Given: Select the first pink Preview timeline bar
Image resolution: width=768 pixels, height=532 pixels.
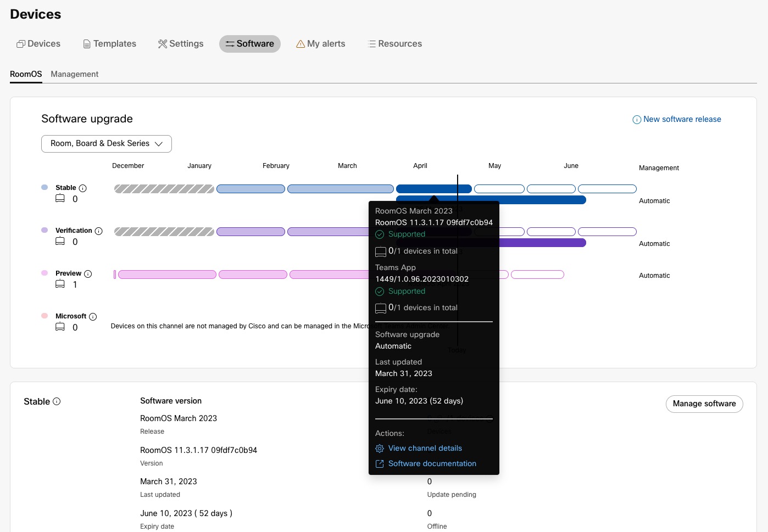Looking at the screenshot, I should (167, 275).
